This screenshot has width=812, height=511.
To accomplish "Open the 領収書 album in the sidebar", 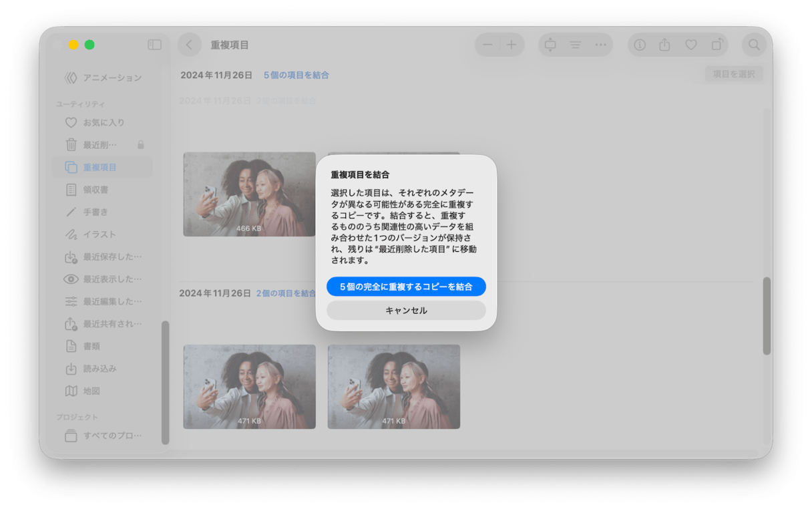I will 94,190.
